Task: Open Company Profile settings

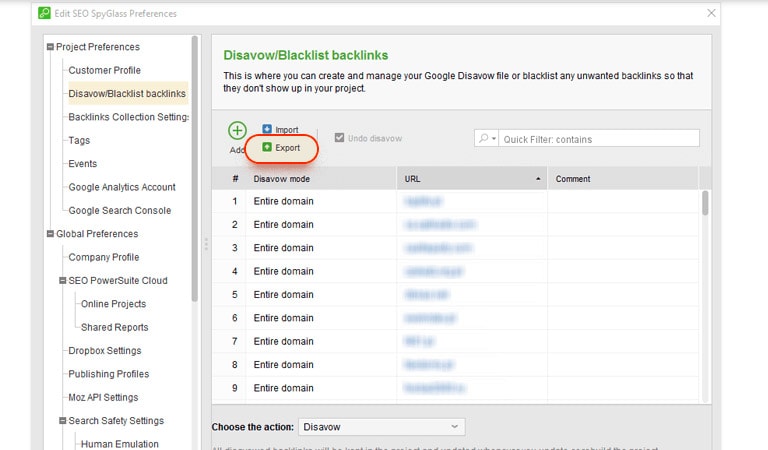Action: coord(103,257)
